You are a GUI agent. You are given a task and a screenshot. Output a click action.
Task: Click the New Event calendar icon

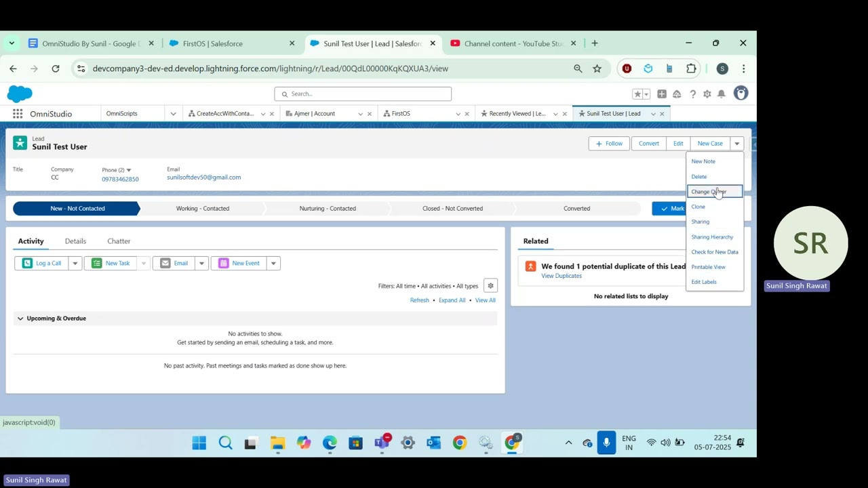click(x=223, y=263)
